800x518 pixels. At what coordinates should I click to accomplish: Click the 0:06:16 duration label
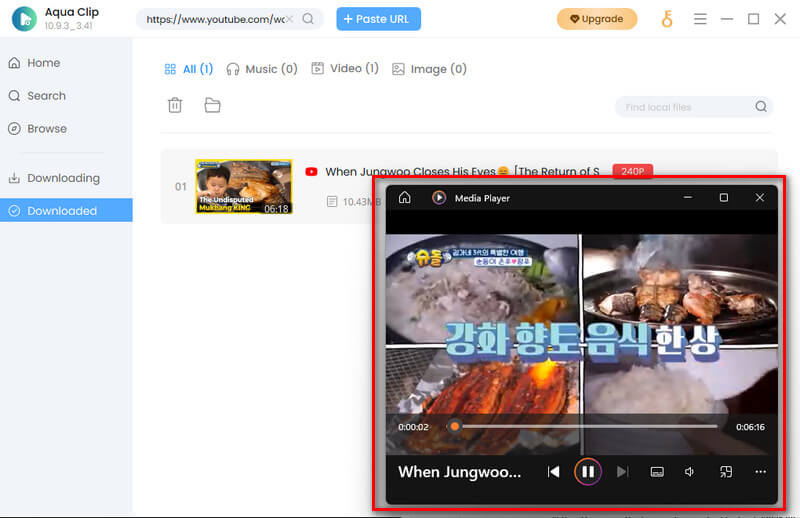pos(750,427)
